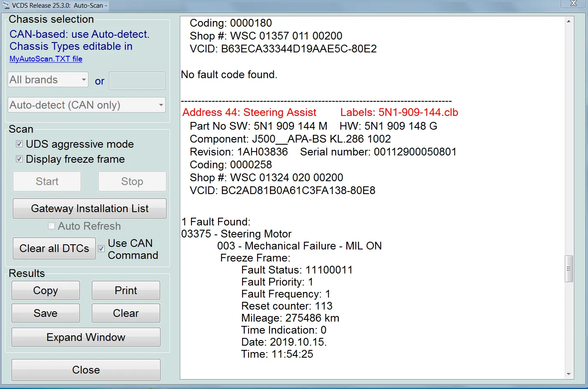This screenshot has width=588, height=389.
Task: Click the 'Shop #: WSC 01324 020 00200' line
Action: coord(267,178)
